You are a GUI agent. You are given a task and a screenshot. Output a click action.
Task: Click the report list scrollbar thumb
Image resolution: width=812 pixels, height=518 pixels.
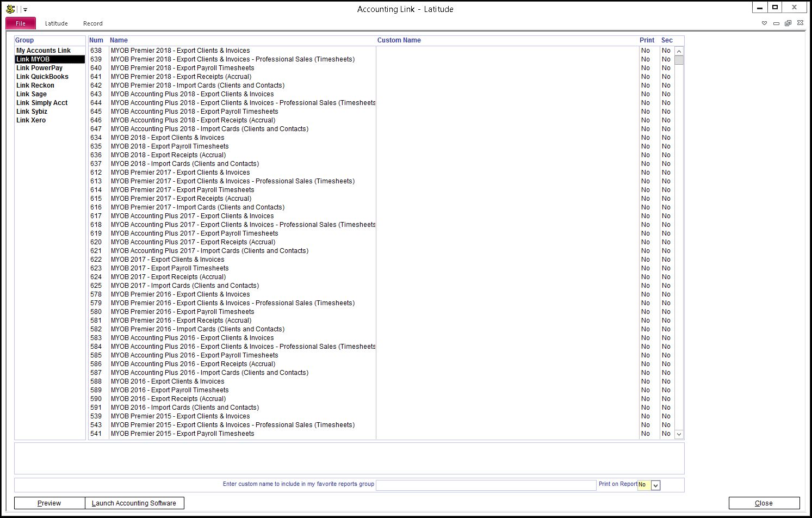[679, 60]
